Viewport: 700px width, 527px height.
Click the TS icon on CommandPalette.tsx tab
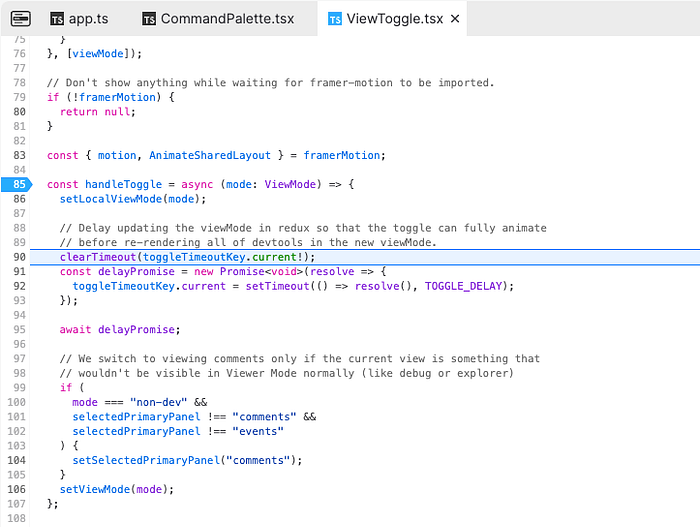click(x=149, y=19)
